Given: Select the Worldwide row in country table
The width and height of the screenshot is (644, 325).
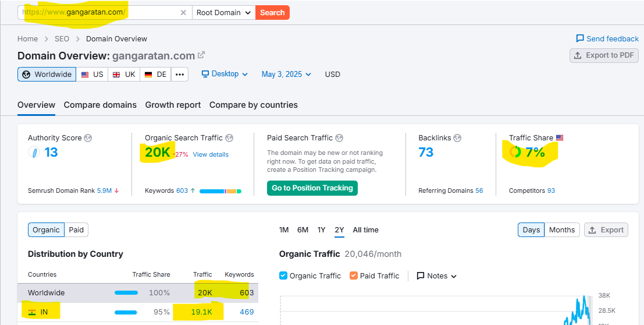Looking at the screenshot, I should coord(138,293).
